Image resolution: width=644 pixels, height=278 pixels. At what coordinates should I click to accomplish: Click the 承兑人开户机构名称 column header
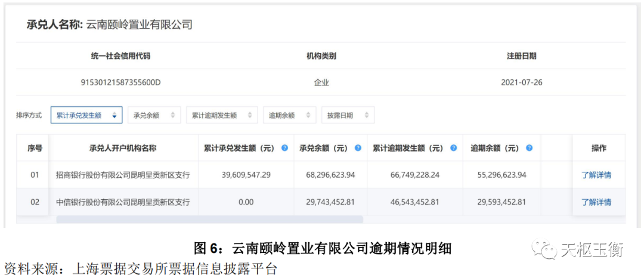[122, 148]
